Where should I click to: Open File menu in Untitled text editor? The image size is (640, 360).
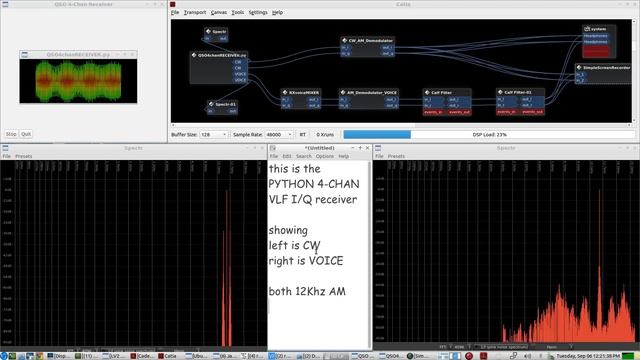point(274,156)
